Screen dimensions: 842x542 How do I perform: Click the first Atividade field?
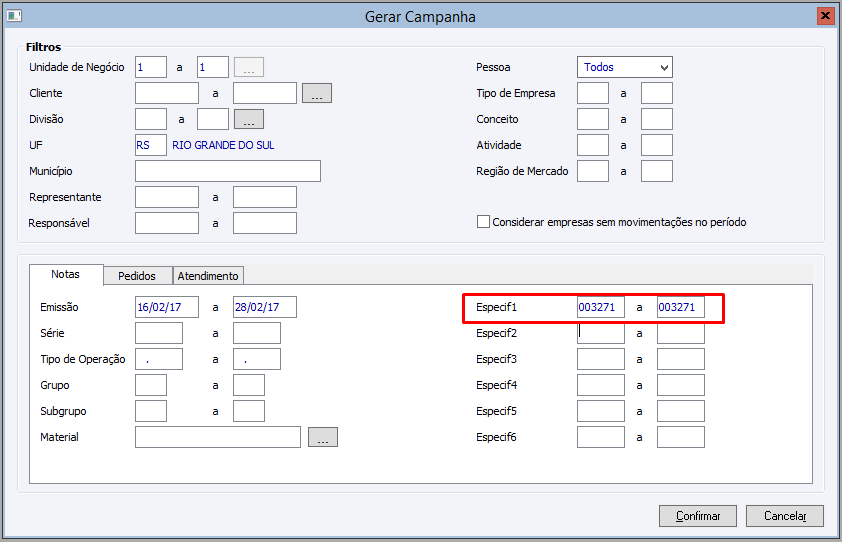(x=593, y=145)
